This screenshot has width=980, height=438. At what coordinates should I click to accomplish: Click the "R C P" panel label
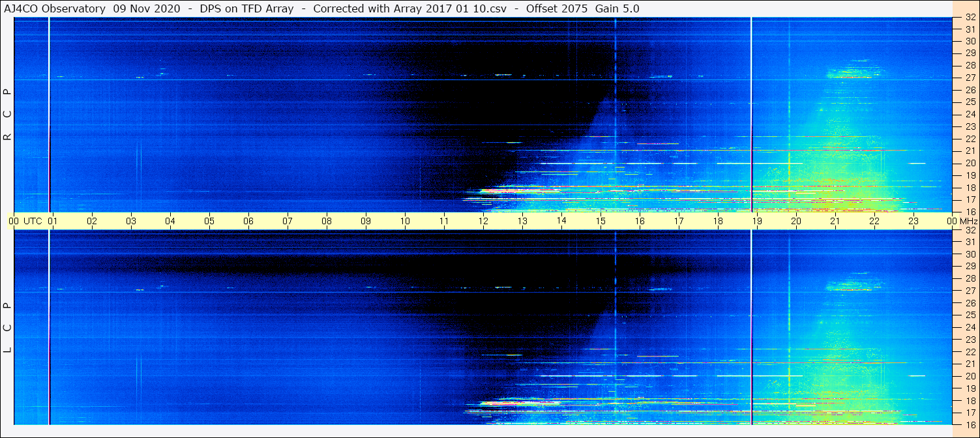[x=8, y=115]
